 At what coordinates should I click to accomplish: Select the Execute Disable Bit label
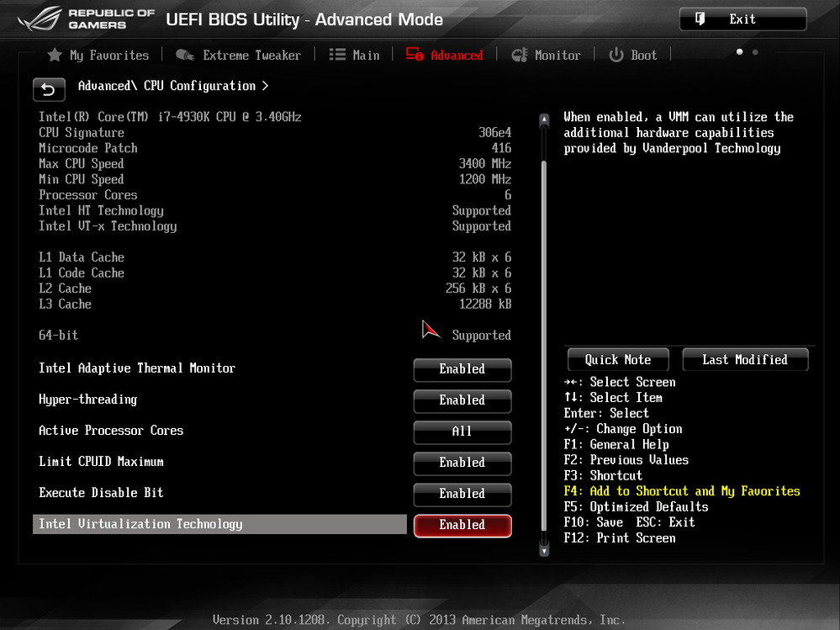click(101, 493)
